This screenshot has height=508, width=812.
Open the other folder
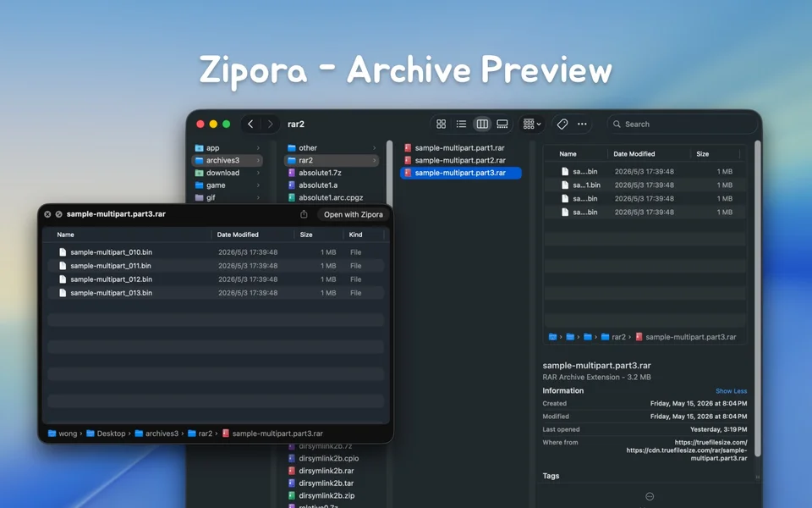click(332, 147)
